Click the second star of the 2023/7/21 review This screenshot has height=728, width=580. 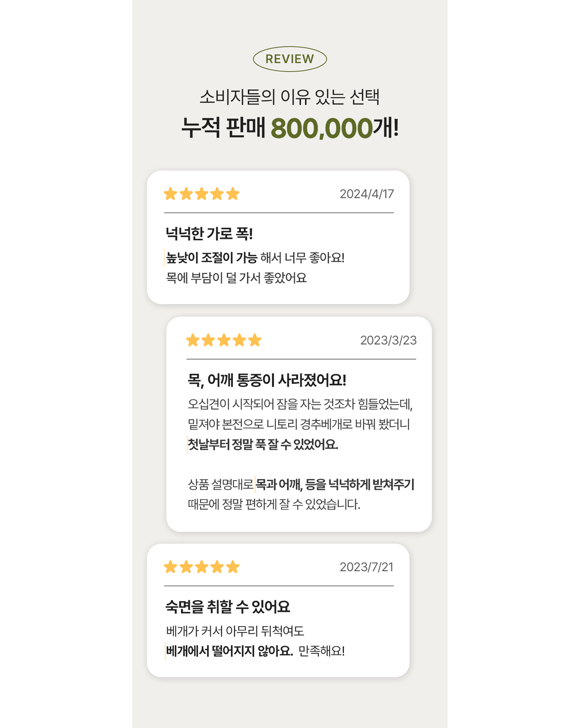click(x=186, y=567)
